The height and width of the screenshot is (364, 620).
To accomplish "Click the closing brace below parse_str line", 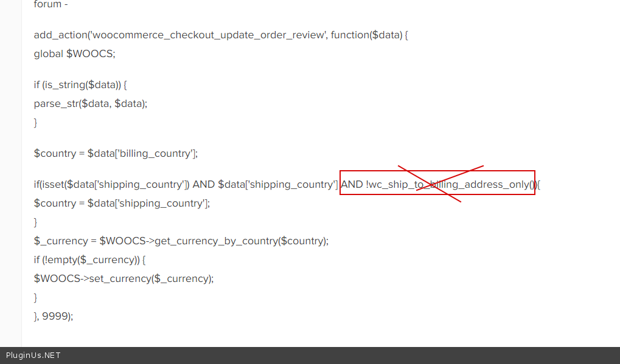I will (36, 122).
